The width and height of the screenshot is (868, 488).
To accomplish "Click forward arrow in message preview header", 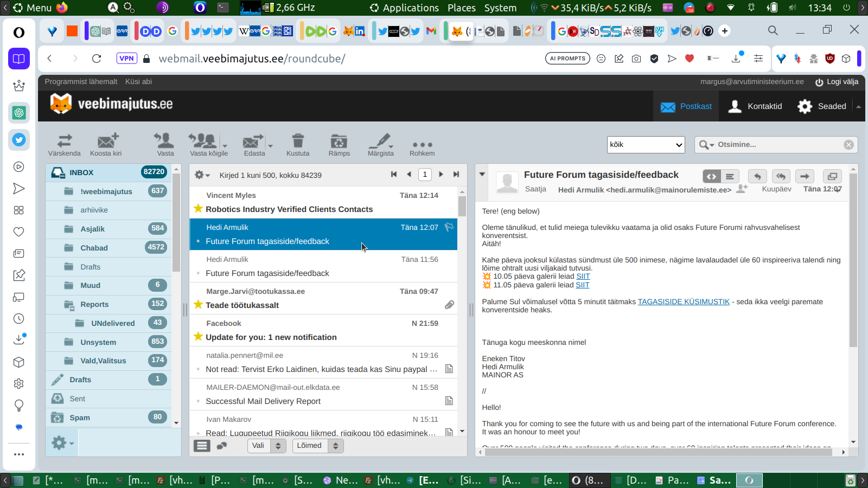I will point(805,176).
